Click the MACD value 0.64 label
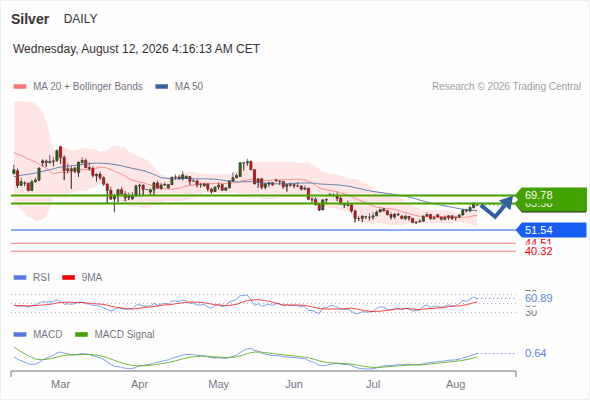This screenshot has height=400, width=590. tap(535, 353)
